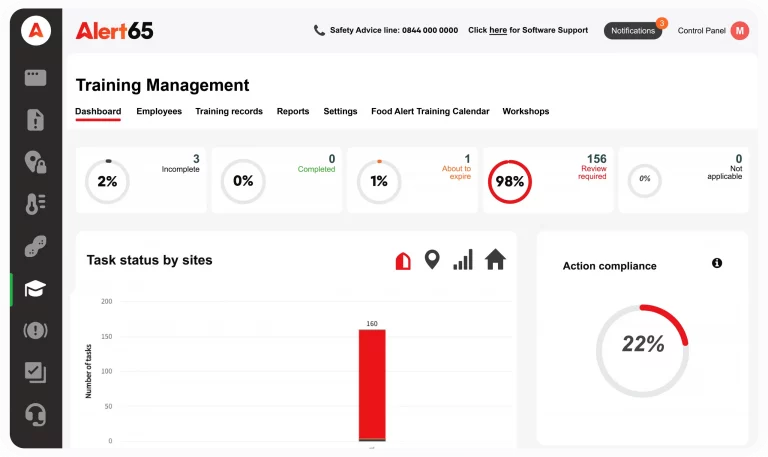Click the red 160 tasks bar

tap(372, 384)
